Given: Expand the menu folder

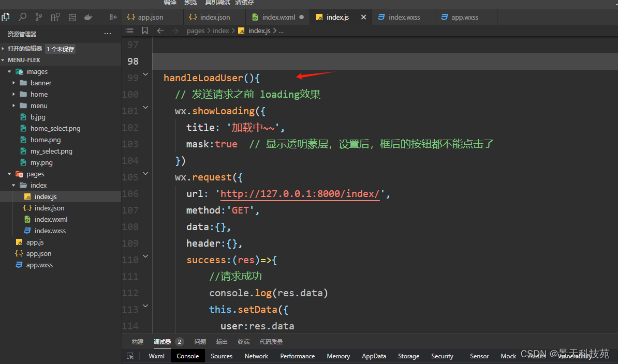Looking at the screenshot, I should coord(14,106).
